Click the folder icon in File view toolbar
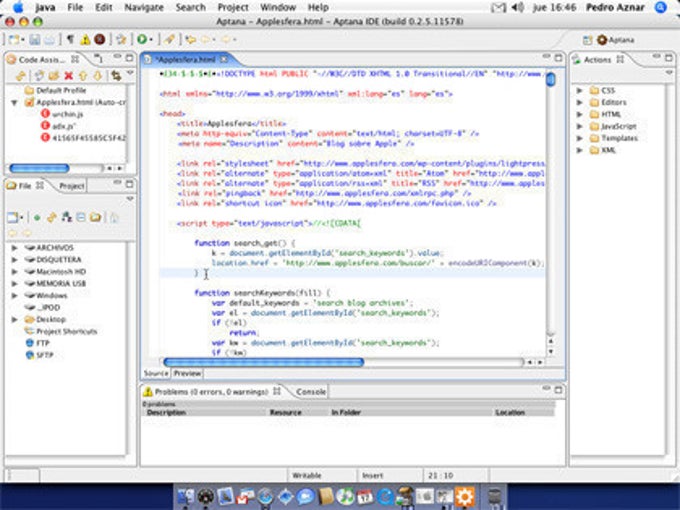Screen dimensions: 680x510 [95, 217]
